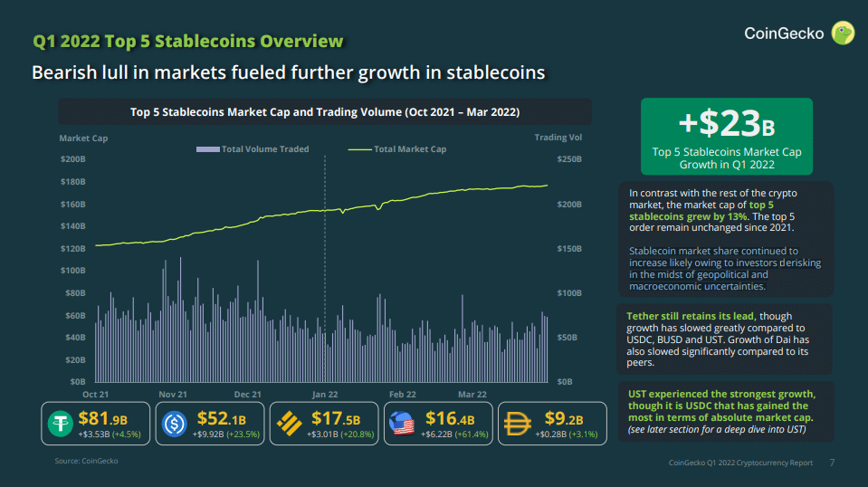Screen dimensions: 868x487
Task: Click the Jan 22 axis label
Action: (x=325, y=395)
